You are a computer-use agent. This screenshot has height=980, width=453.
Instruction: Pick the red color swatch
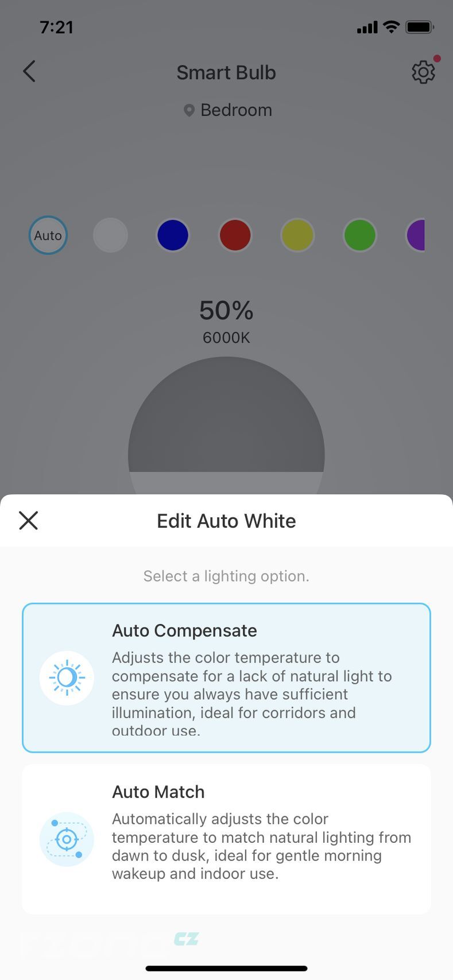click(235, 235)
